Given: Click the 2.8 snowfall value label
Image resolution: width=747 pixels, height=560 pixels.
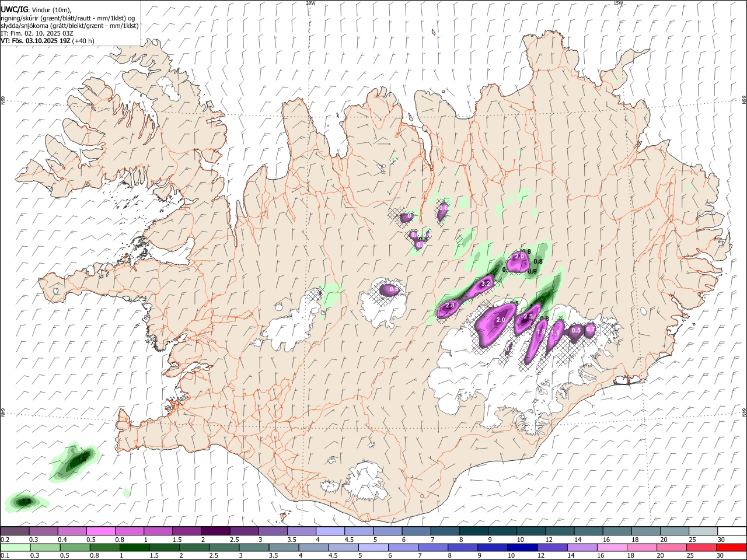Looking at the screenshot, I should point(450,305).
